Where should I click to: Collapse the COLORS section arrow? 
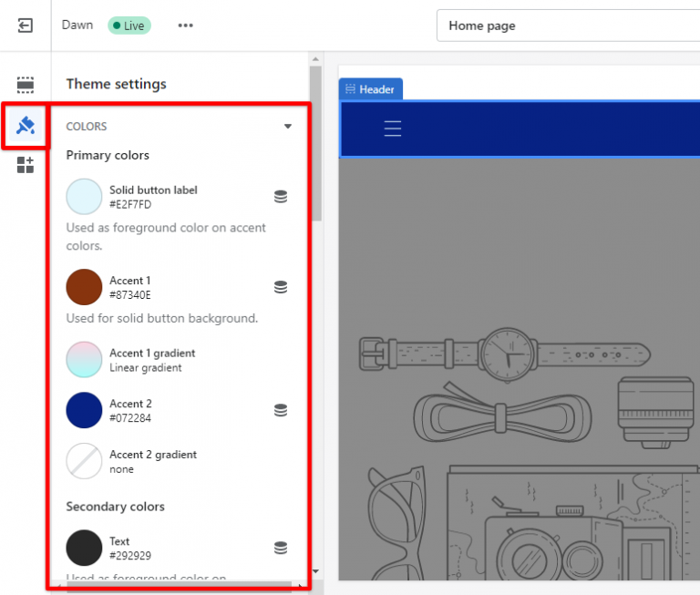tap(288, 127)
